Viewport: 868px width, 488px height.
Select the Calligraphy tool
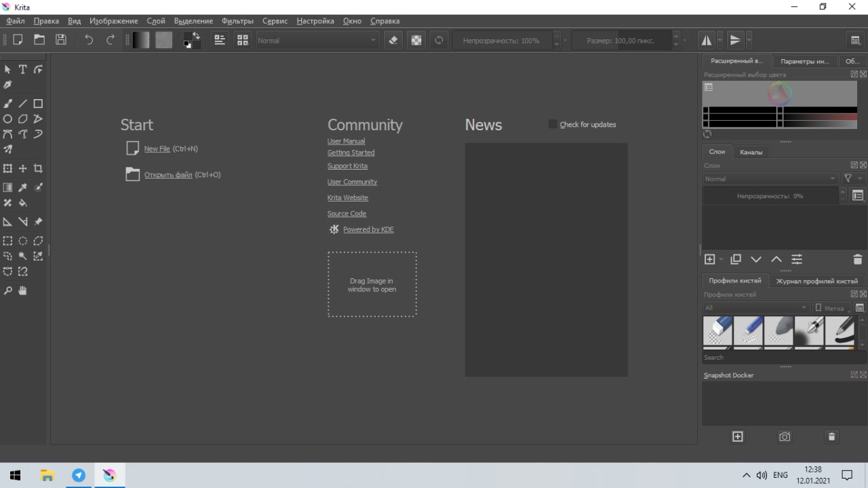(x=7, y=85)
